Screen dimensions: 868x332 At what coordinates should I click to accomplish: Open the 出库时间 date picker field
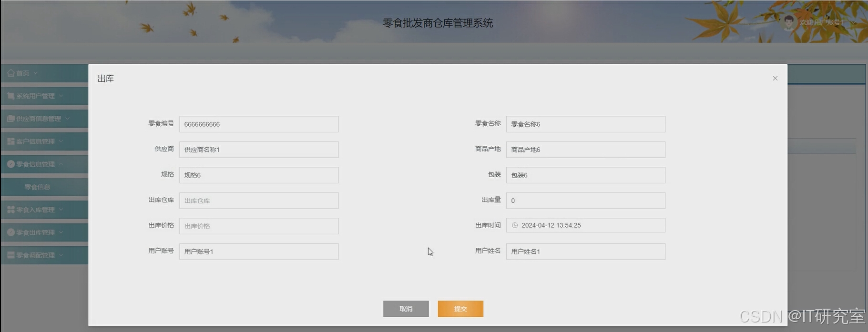coord(586,225)
